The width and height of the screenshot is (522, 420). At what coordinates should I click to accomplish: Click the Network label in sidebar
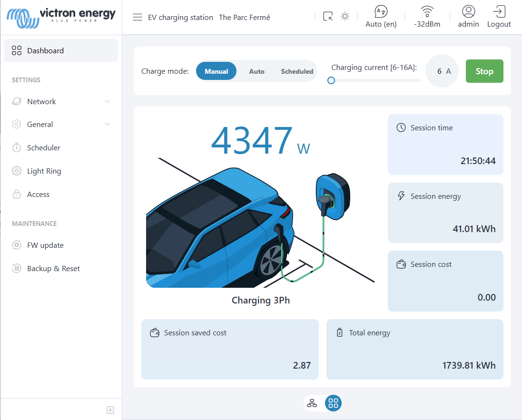coord(41,101)
